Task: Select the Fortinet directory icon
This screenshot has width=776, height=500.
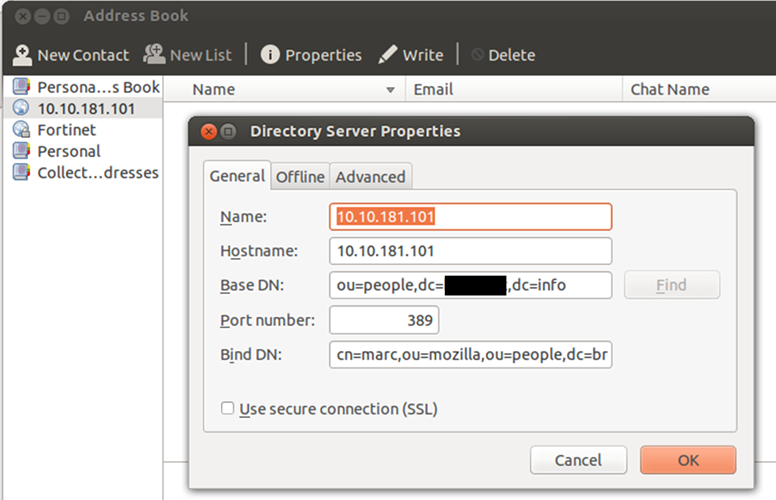Action: coord(21,130)
